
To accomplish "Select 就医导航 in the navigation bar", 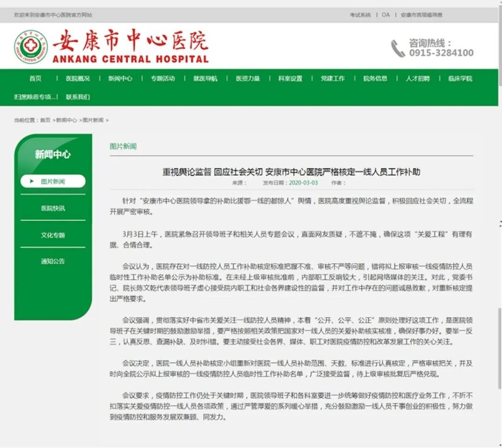I will tap(205, 78).
